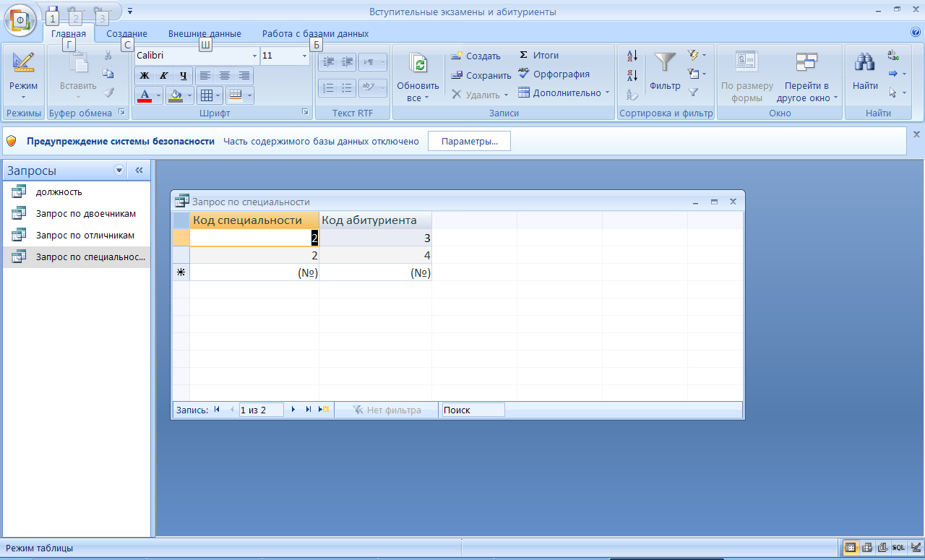Click the Параметры... security button

[469, 141]
